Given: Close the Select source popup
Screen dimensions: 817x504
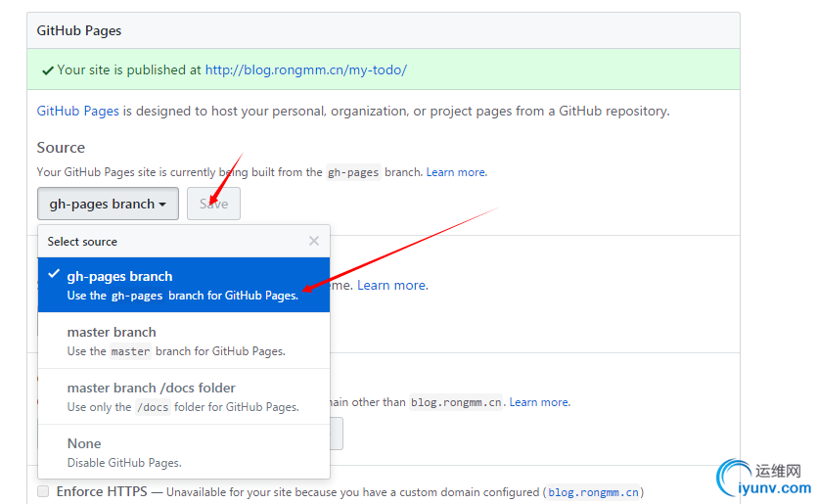Looking at the screenshot, I should (x=314, y=241).
